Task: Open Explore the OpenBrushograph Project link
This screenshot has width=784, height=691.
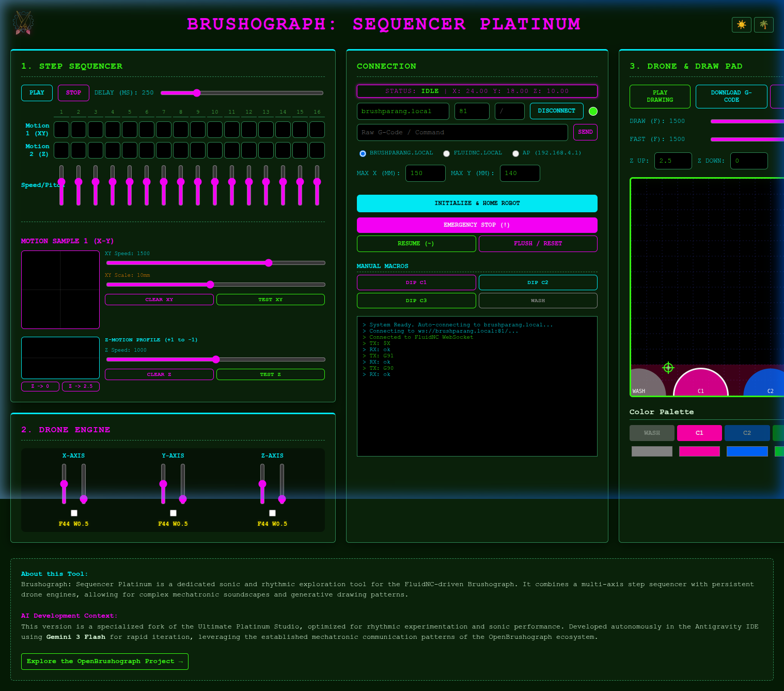Action: 105,662
